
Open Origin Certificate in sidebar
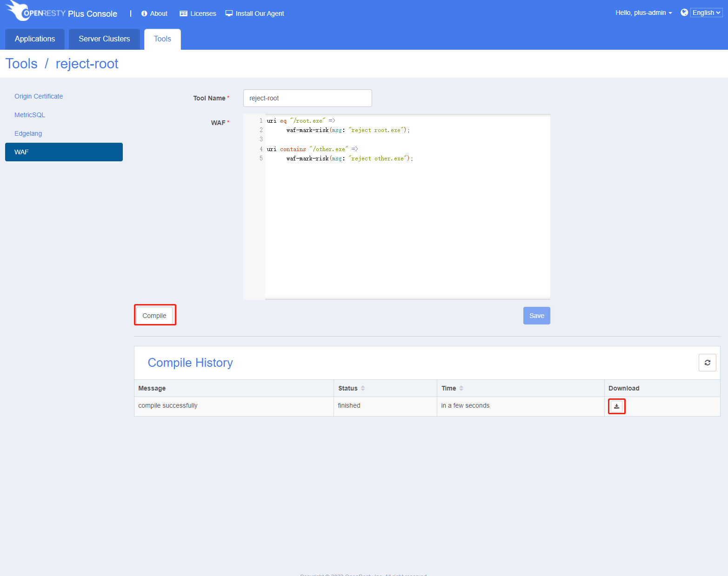[x=39, y=96]
